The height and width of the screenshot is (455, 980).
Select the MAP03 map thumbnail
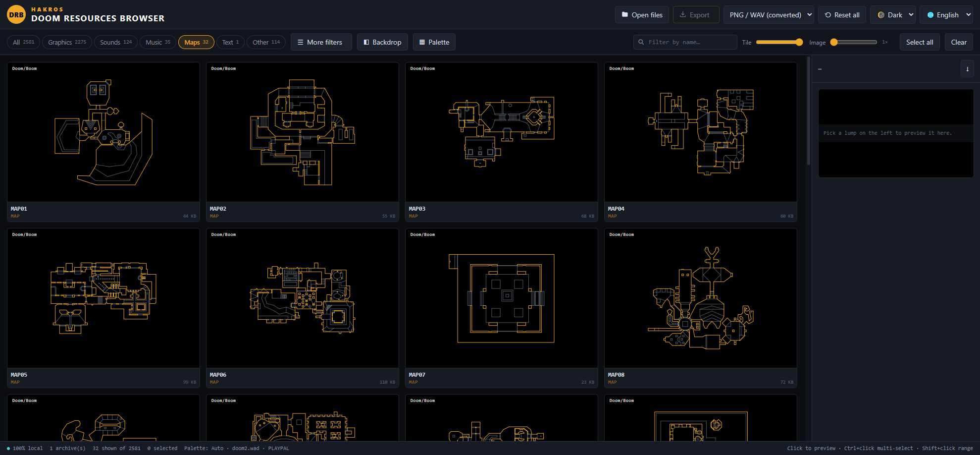(502, 132)
